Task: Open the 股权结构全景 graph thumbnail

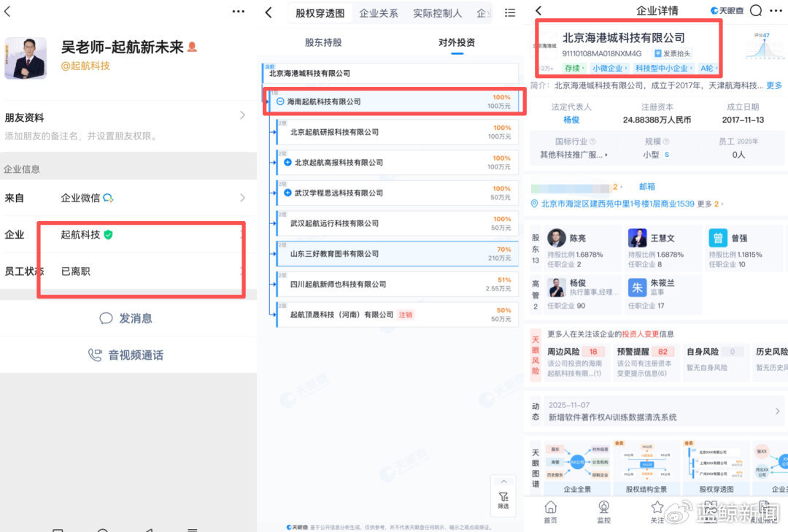Action: pyautogui.click(x=646, y=468)
